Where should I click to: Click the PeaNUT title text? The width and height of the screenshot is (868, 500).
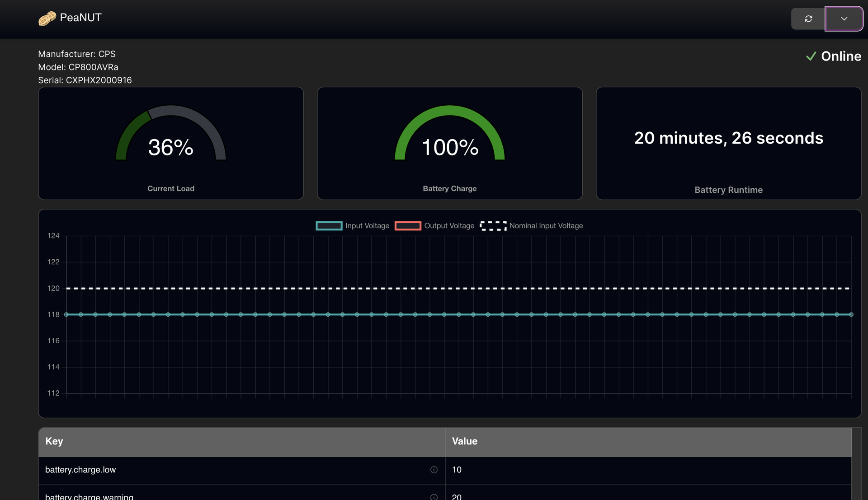click(80, 18)
